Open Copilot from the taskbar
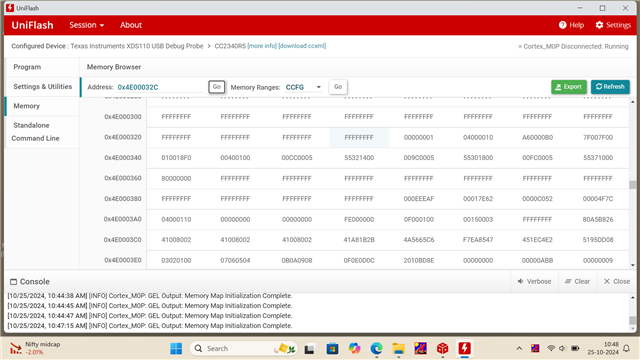This screenshot has height=360, width=640. coord(354,349)
